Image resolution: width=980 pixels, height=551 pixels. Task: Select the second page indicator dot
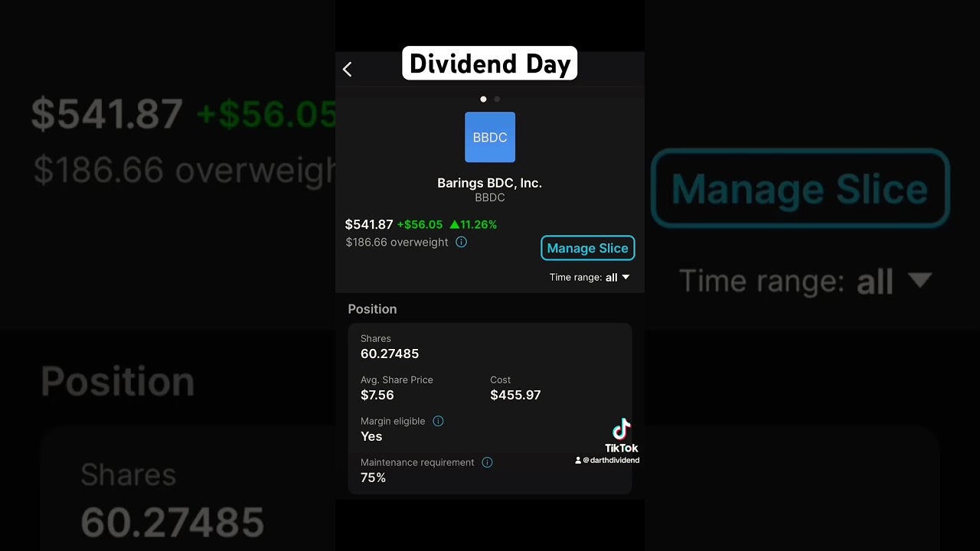click(x=497, y=99)
